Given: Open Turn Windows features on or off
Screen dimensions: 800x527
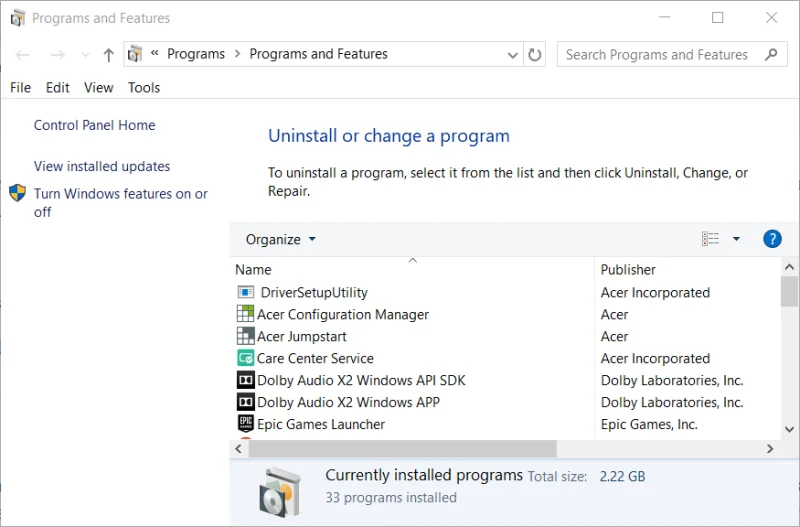Looking at the screenshot, I should point(120,203).
